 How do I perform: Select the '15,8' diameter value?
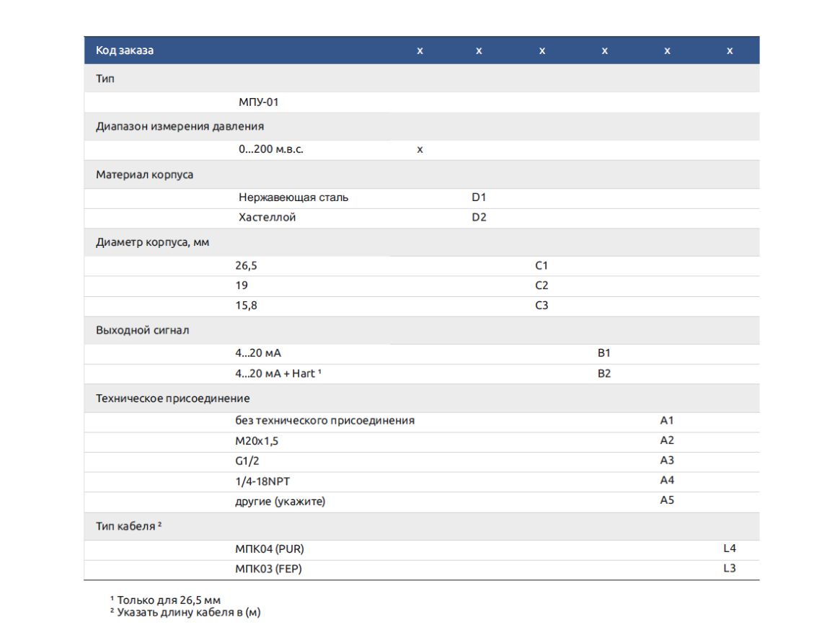click(x=246, y=306)
